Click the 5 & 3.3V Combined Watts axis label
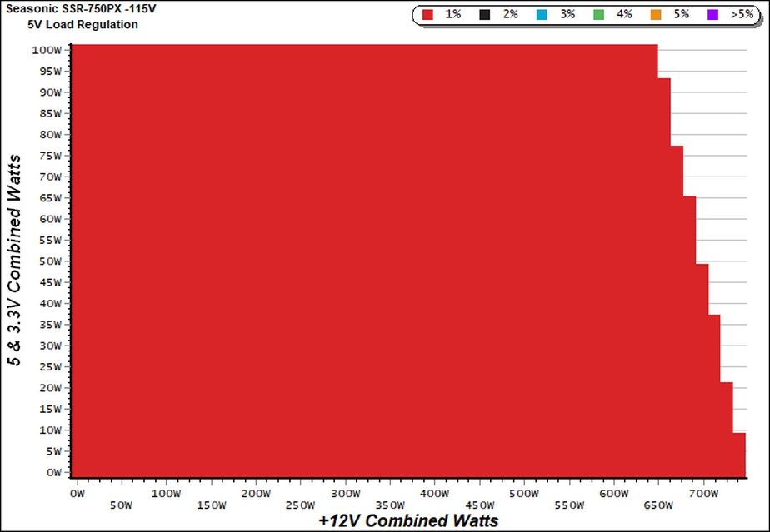This screenshot has width=770, height=532. pos(15,260)
